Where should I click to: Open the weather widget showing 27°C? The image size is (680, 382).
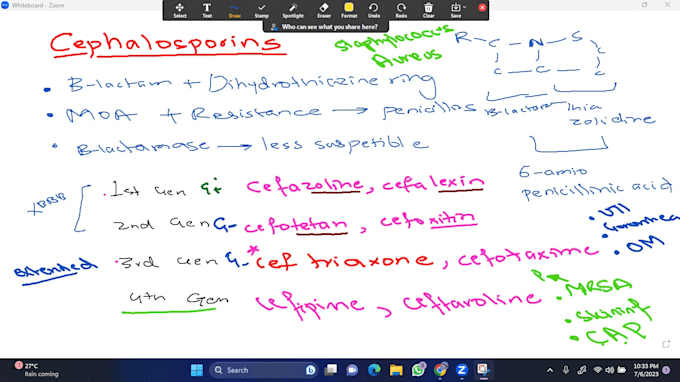click(37, 370)
